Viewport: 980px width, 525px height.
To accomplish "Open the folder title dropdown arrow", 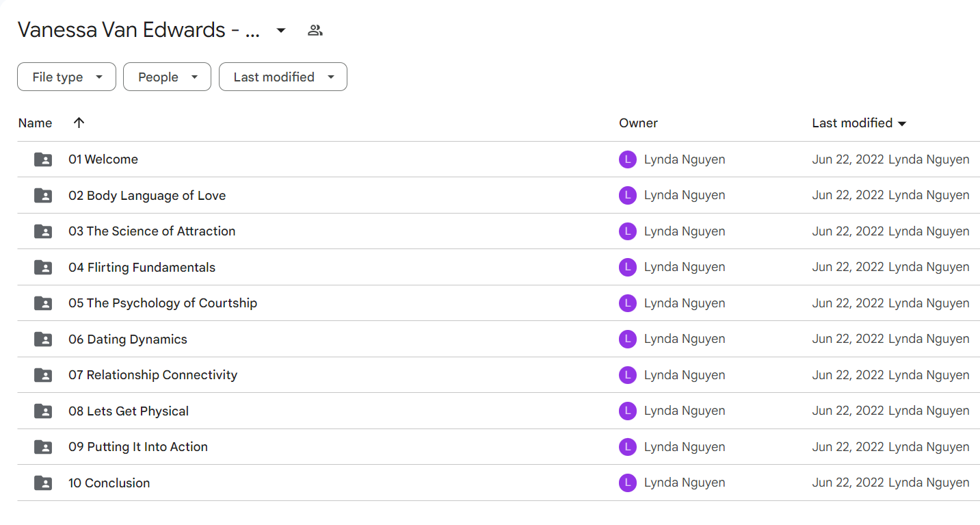I will click(281, 30).
